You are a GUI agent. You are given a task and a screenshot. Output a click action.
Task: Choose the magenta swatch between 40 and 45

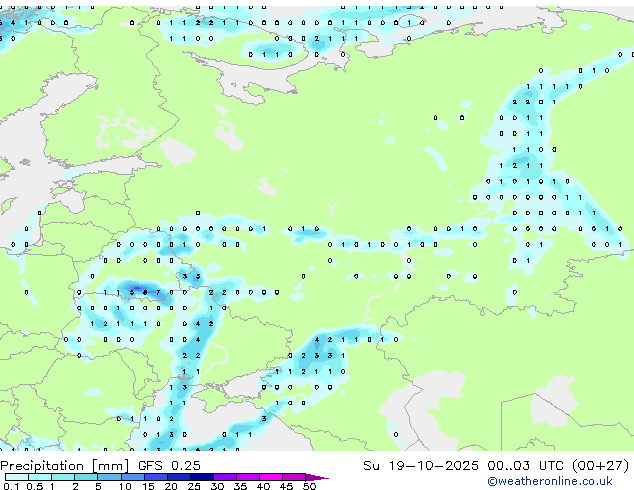pos(271,477)
